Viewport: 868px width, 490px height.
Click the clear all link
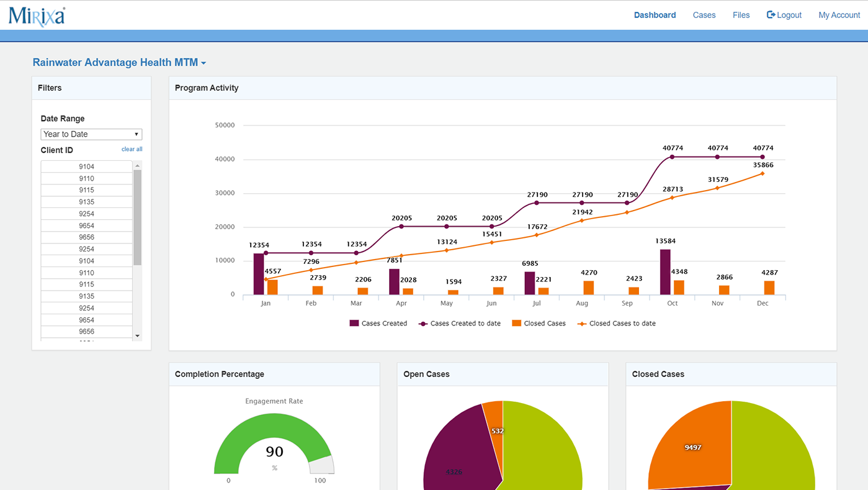tap(132, 149)
